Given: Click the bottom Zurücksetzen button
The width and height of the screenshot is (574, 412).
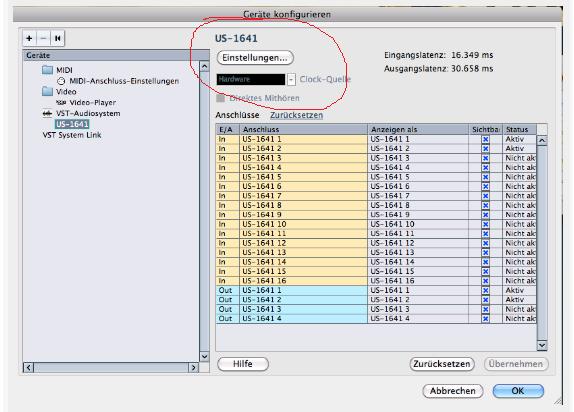Looking at the screenshot, I should pos(442,364).
